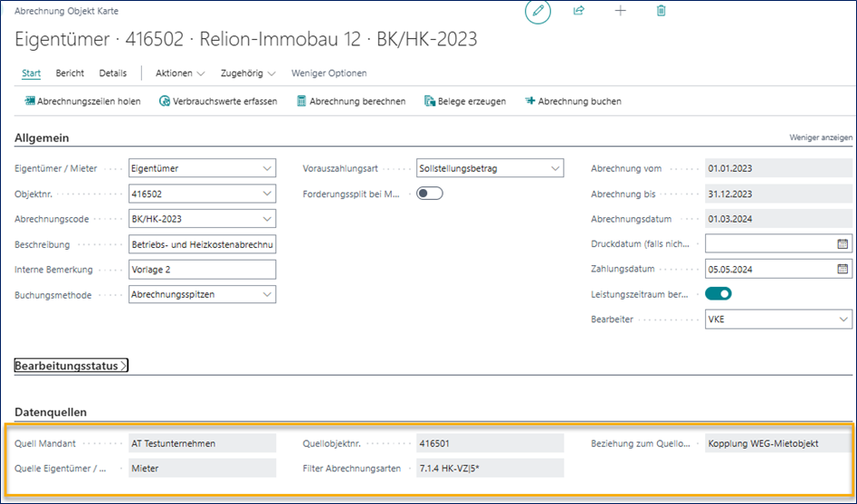The width and height of the screenshot is (857, 504).
Task: Toggle Leistungszeitraum ber... switch
Action: click(x=719, y=294)
